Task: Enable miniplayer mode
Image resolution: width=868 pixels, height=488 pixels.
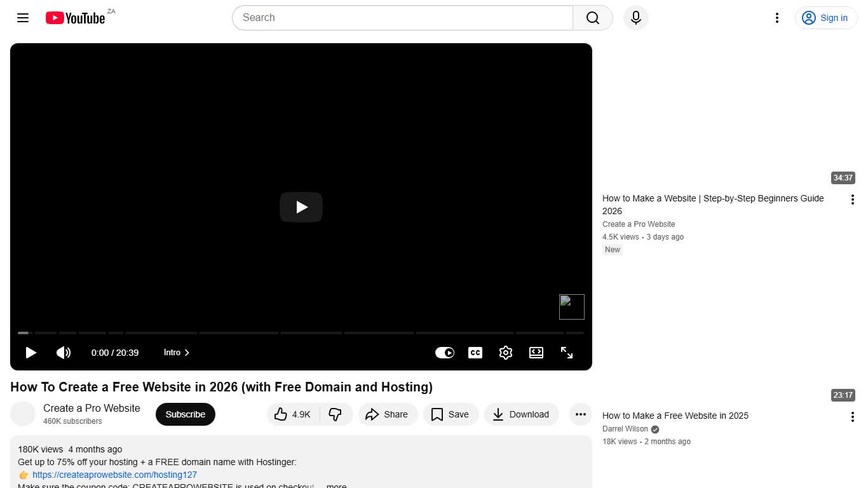Action: (x=536, y=353)
